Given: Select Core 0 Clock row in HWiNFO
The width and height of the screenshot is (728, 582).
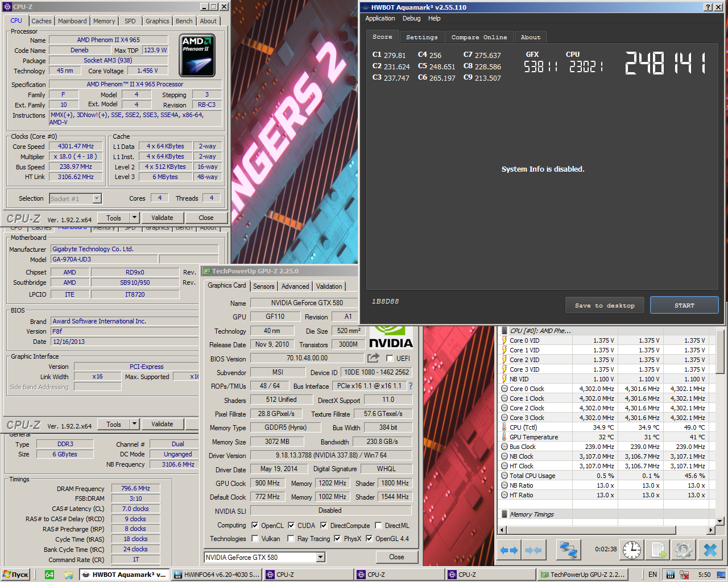Looking at the screenshot, I should point(606,389).
